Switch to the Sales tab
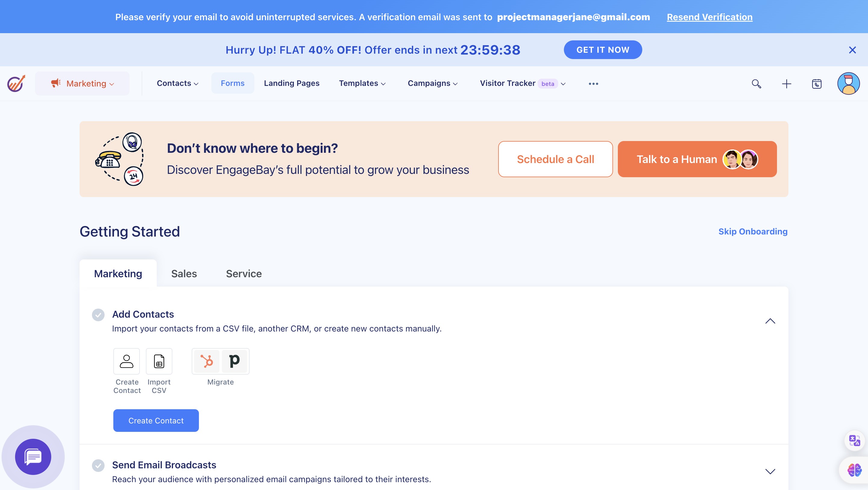 184,273
